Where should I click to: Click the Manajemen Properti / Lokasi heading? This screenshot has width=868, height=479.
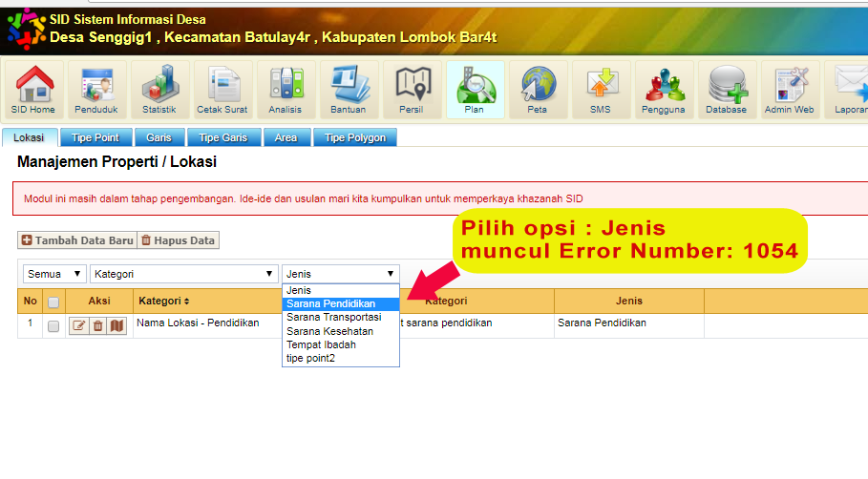click(116, 162)
